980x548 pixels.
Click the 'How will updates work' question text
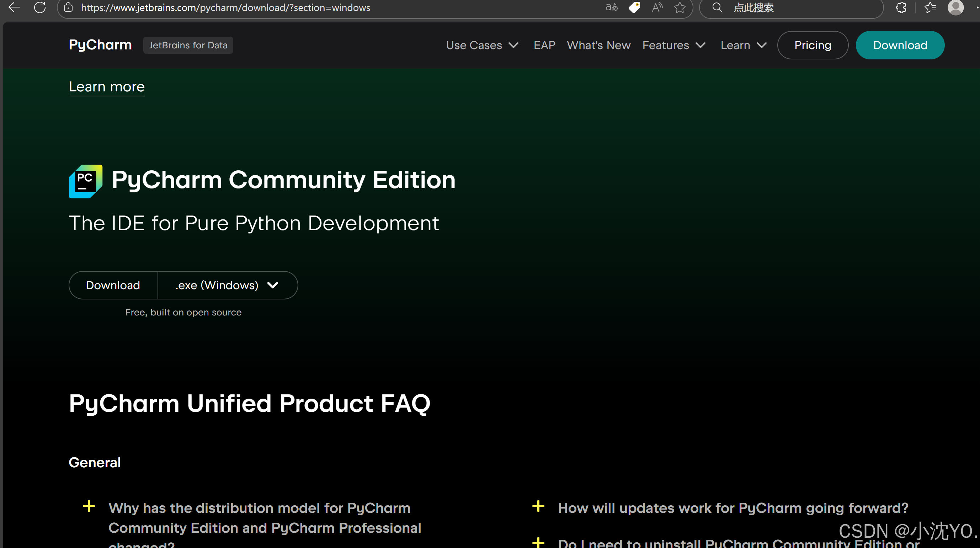pos(733,508)
